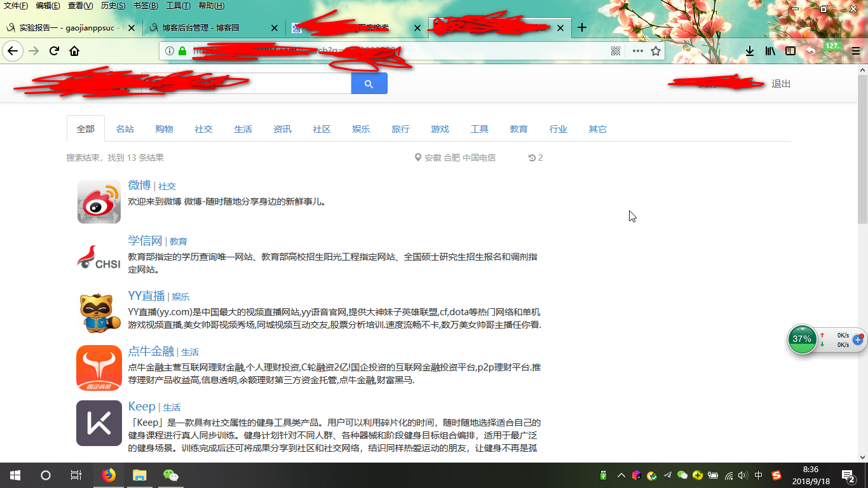Open the YY直播 raccoon logo
Screen dimensions: 868x488
[99, 312]
